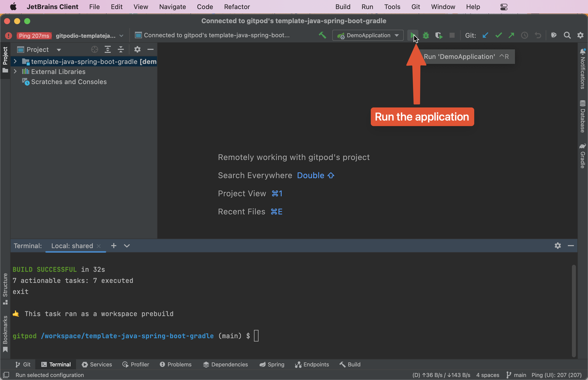Open the Git tool window

[23, 364]
